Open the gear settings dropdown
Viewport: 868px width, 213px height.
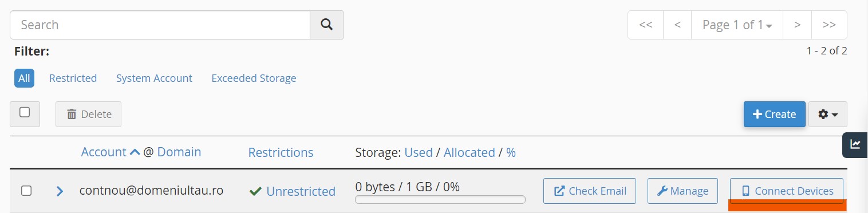pos(828,114)
